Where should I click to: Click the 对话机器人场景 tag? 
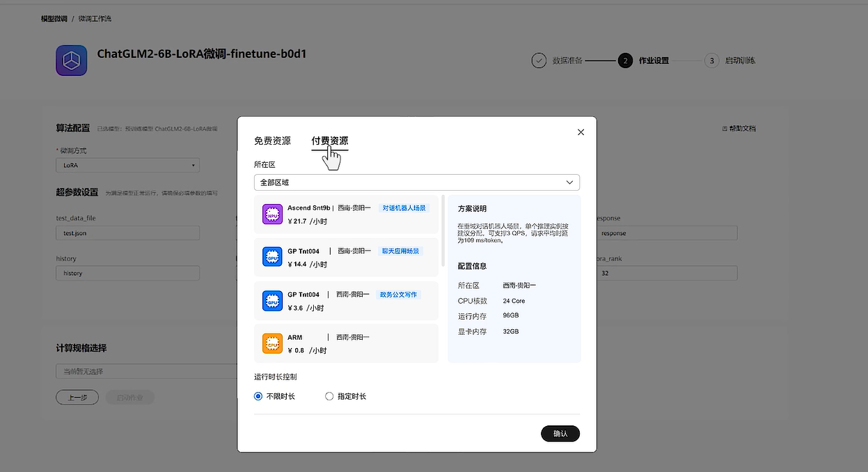click(x=404, y=208)
